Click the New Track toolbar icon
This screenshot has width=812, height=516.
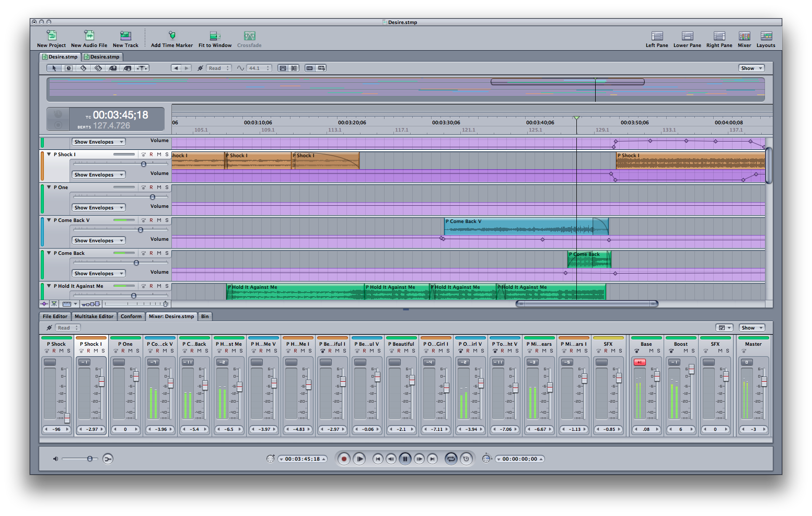point(125,36)
